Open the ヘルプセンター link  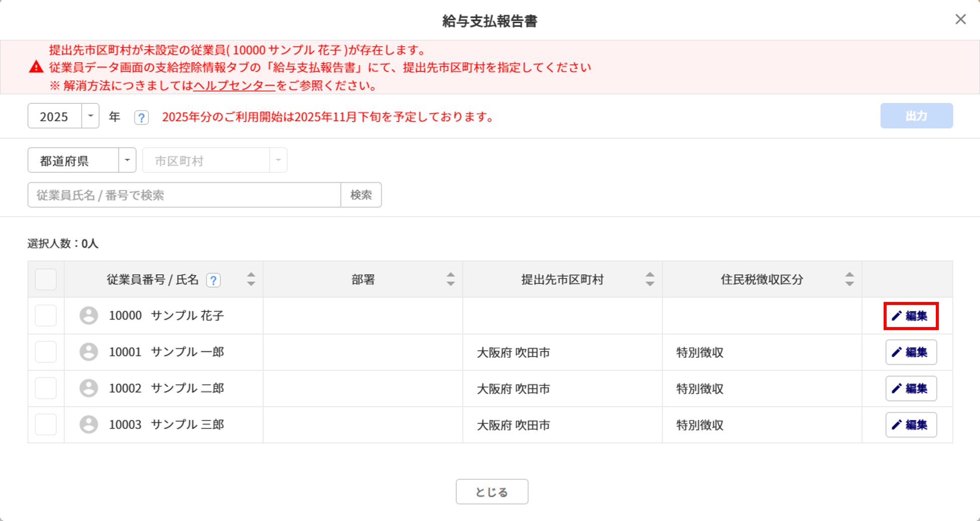(x=234, y=85)
